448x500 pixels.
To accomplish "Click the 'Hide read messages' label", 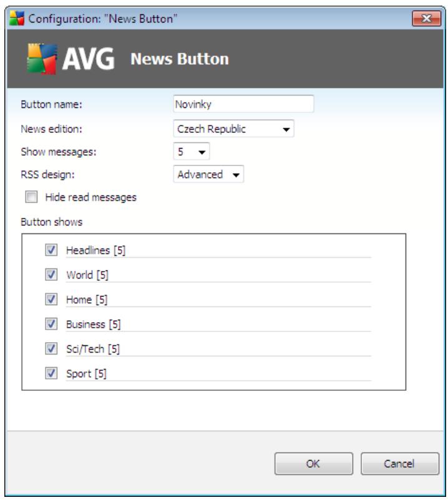I will pos(91,197).
